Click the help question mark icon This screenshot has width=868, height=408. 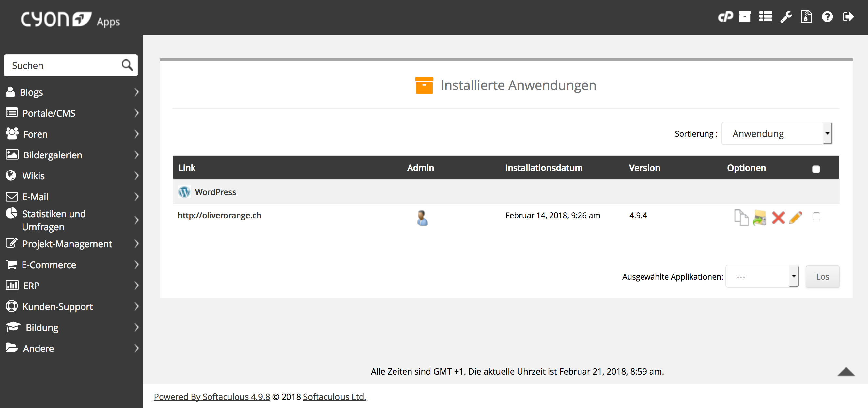(827, 17)
